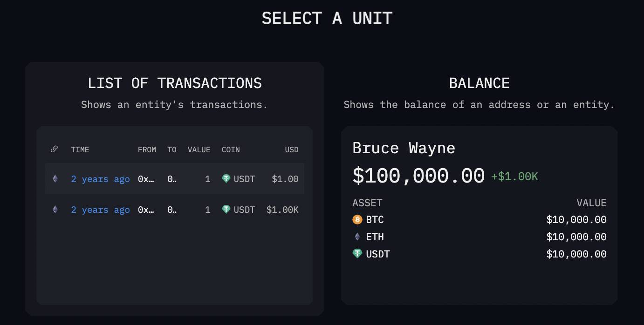Select the List of Transactions unit card title
This screenshot has width=644, height=325.
tap(175, 83)
